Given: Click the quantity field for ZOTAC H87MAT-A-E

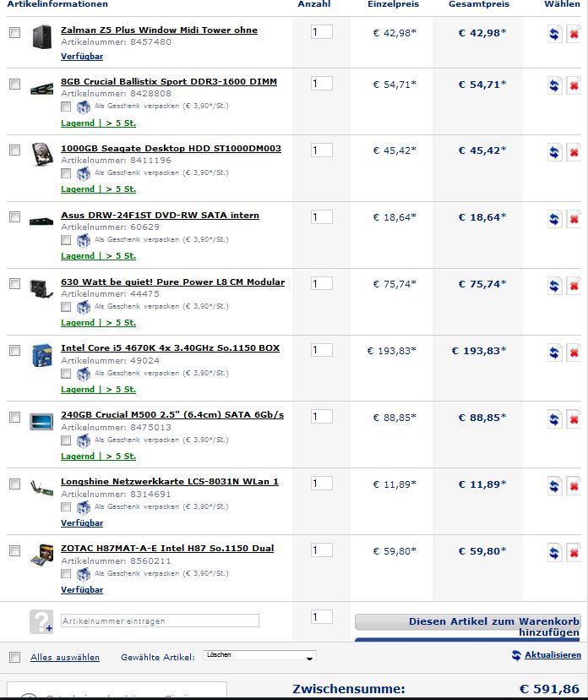Looking at the screenshot, I should 322,550.
